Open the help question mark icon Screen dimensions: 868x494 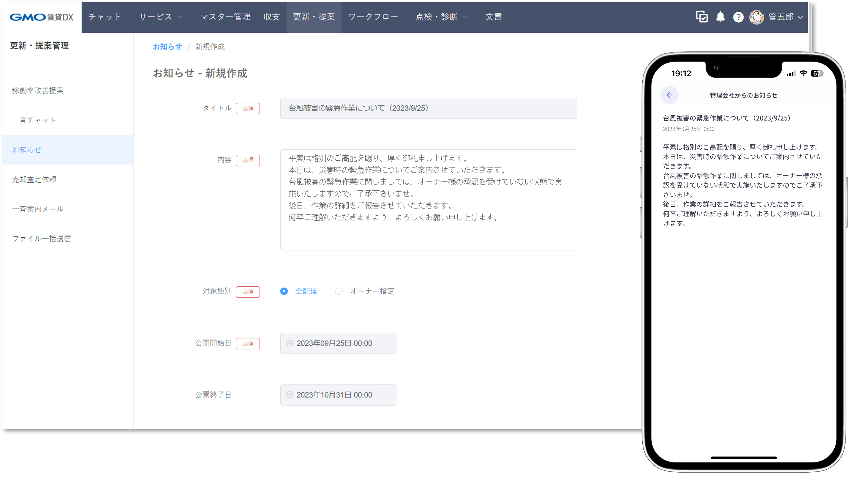point(738,17)
